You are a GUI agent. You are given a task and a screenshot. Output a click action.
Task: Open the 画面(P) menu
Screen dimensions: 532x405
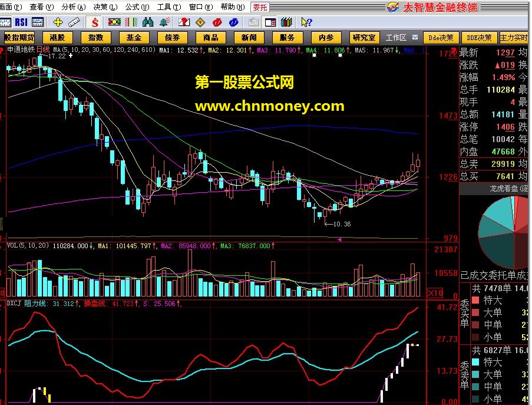click(11, 7)
